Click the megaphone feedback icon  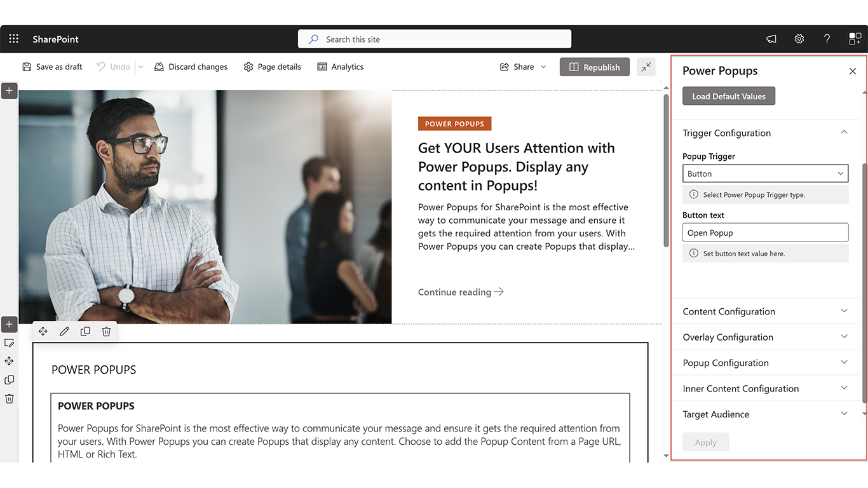771,39
